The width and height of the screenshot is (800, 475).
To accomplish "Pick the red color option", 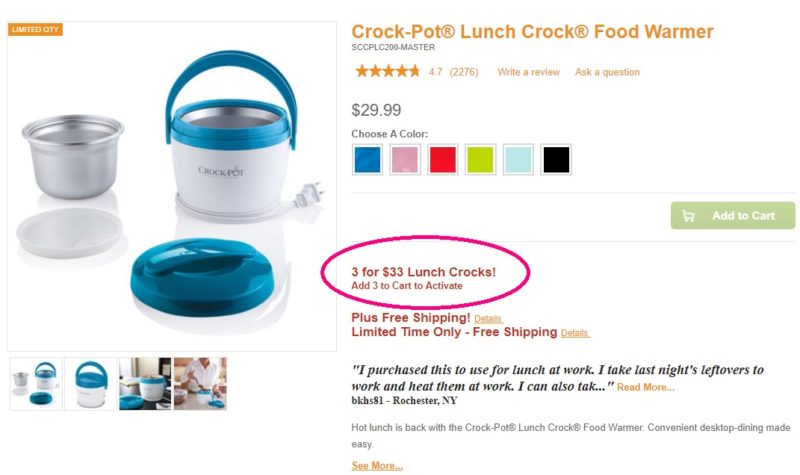I will coord(443,160).
